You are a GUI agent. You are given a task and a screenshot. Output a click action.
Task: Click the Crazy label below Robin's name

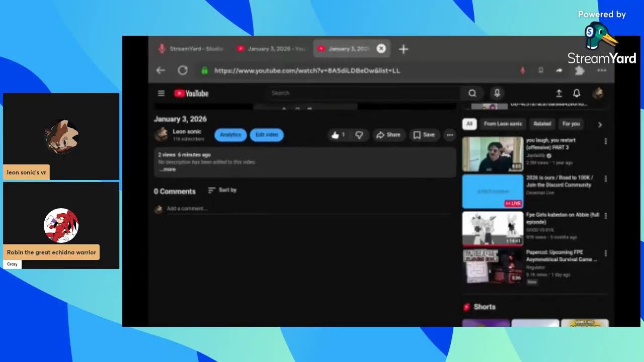[x=12, y=264]
